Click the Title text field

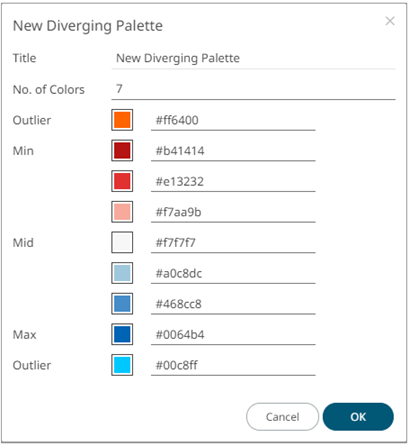click(253, 59)
